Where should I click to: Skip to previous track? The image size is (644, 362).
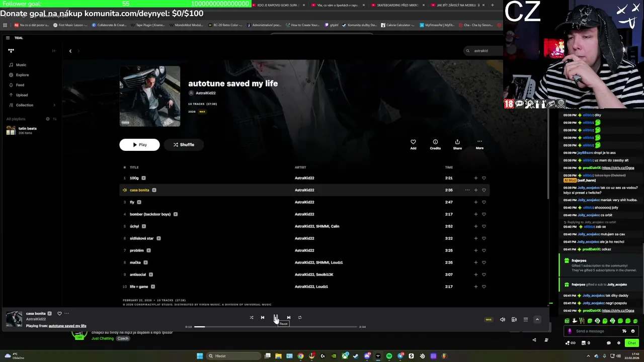click(x=262, y=317)
